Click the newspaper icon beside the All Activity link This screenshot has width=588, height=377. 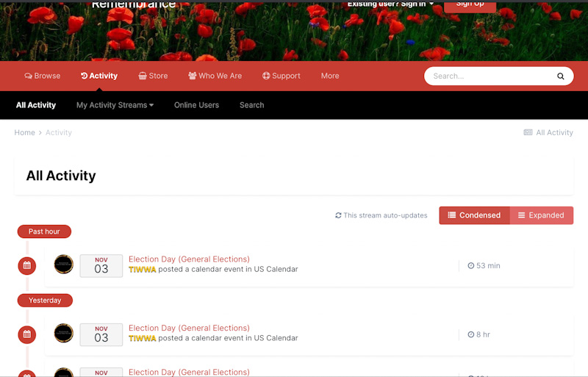pos(528,132)
